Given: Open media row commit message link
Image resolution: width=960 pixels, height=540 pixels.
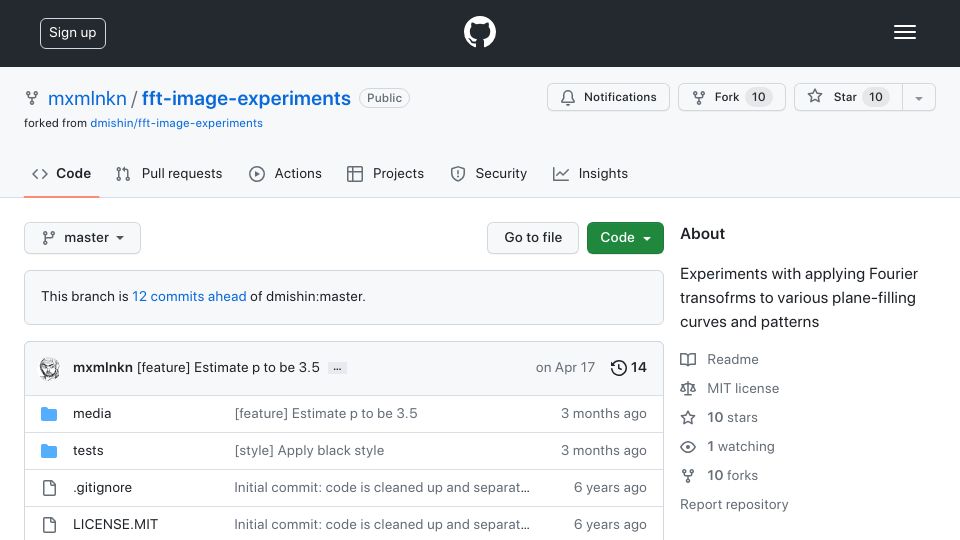Looking at the screenshot, I should pos(326,414).
